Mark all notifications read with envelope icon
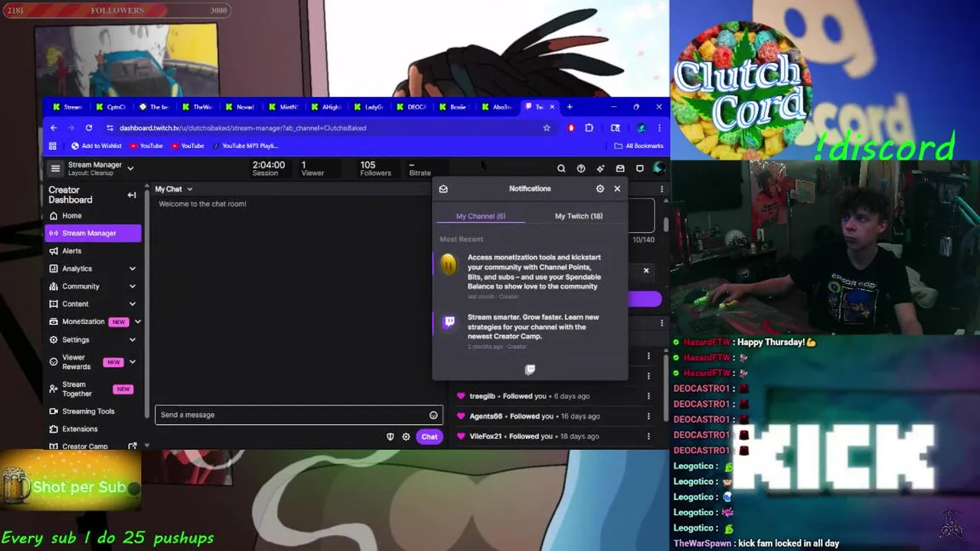The width and height of the screenshot is (980, 551). (443, 188)
